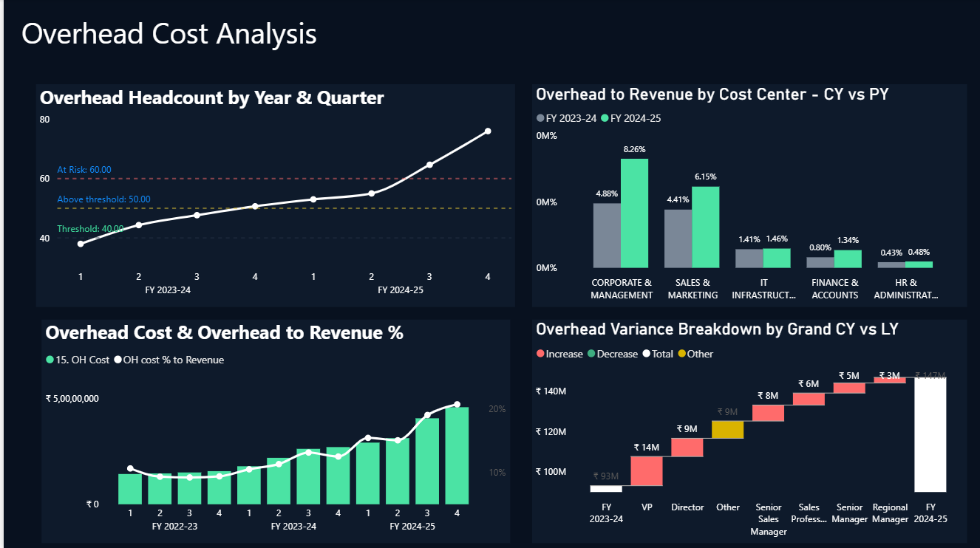The width and height of the screenshot is (980, 548).
Task: Select headcount data point for Q3 FY 2023-24
Action: (197, 215)
